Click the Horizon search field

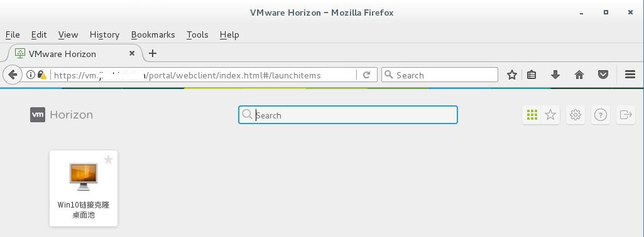(348, 115)
